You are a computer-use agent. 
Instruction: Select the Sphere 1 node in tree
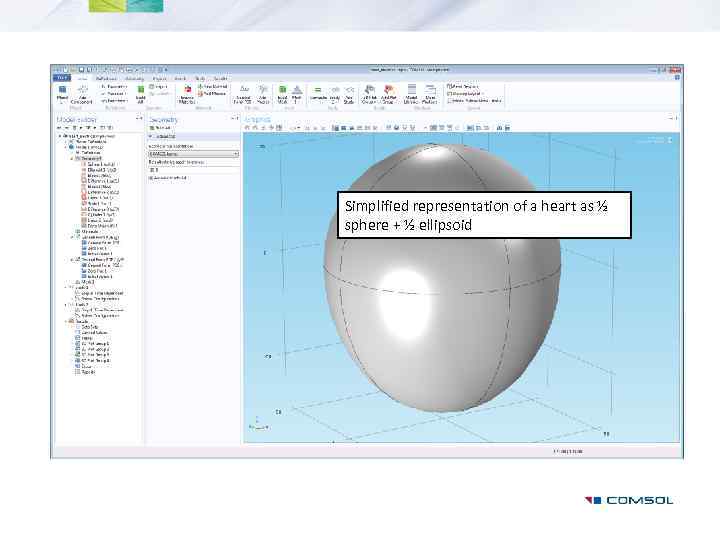[x=98, y=164]
